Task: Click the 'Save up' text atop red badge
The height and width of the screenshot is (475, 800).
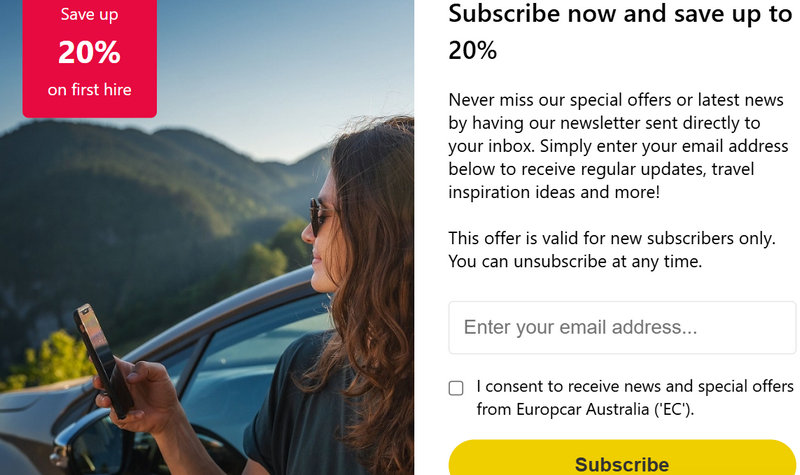Action: coord(89,14)
